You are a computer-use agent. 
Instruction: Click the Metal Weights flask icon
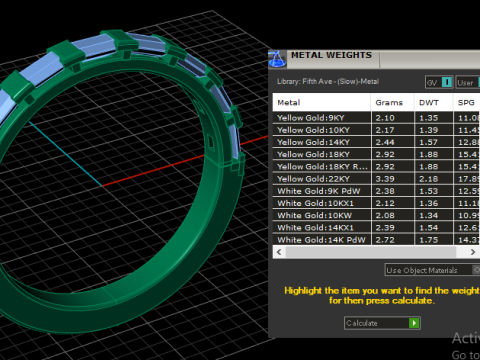(x=277, y=59)
